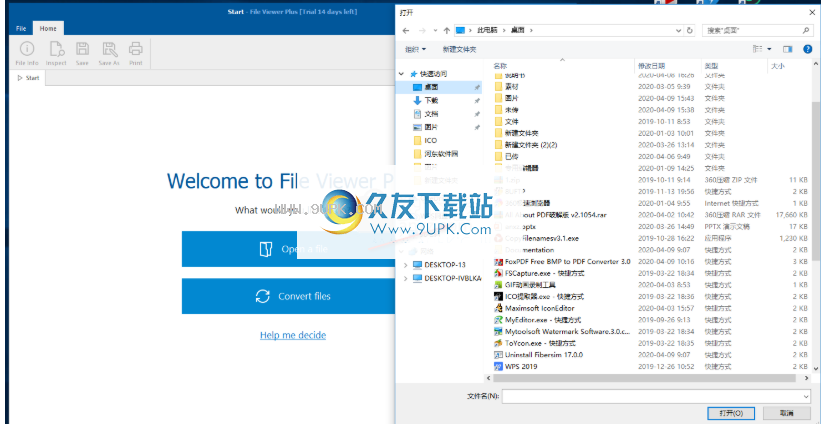Open the view options dropdown arrow

pos(769,49)
